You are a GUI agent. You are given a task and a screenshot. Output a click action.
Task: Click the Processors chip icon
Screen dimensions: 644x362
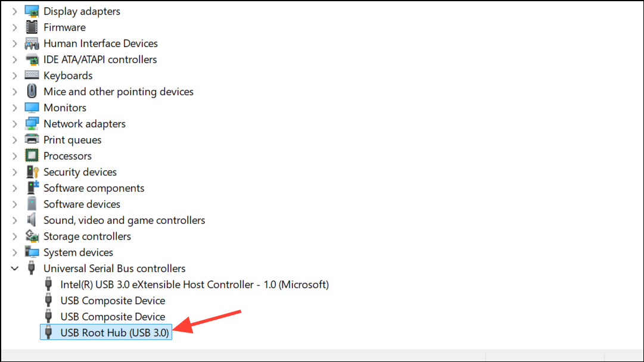pos(32,155)
